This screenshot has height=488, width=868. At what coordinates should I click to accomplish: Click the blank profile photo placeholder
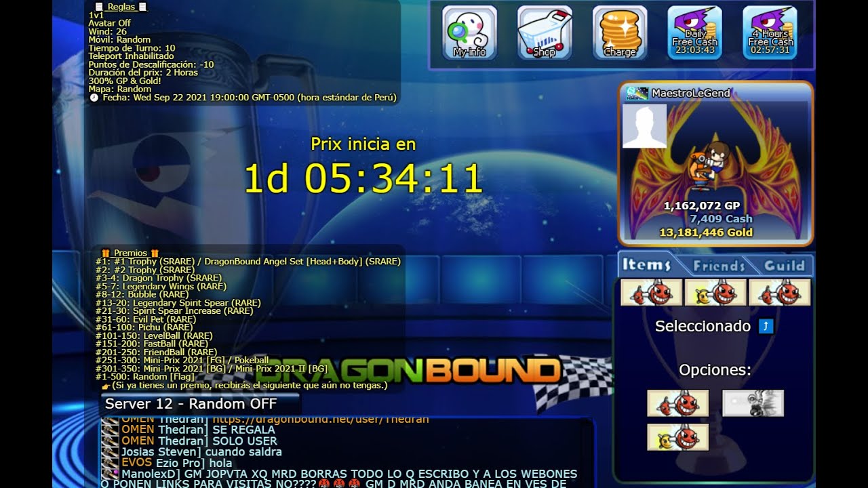[x=644, y=126]
